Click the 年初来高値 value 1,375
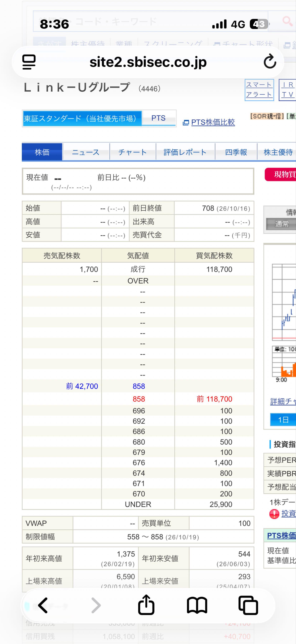296x644 pixels. coord(126,554)
